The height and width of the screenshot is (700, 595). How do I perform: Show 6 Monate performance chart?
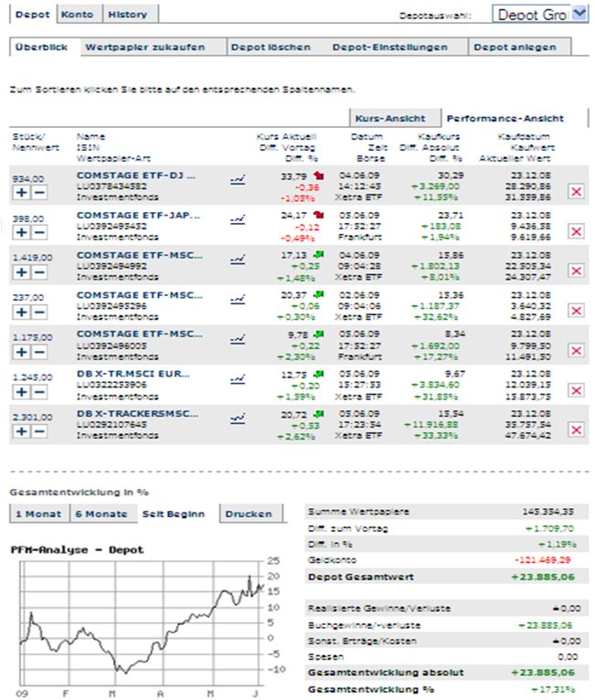tap(102, 514)
